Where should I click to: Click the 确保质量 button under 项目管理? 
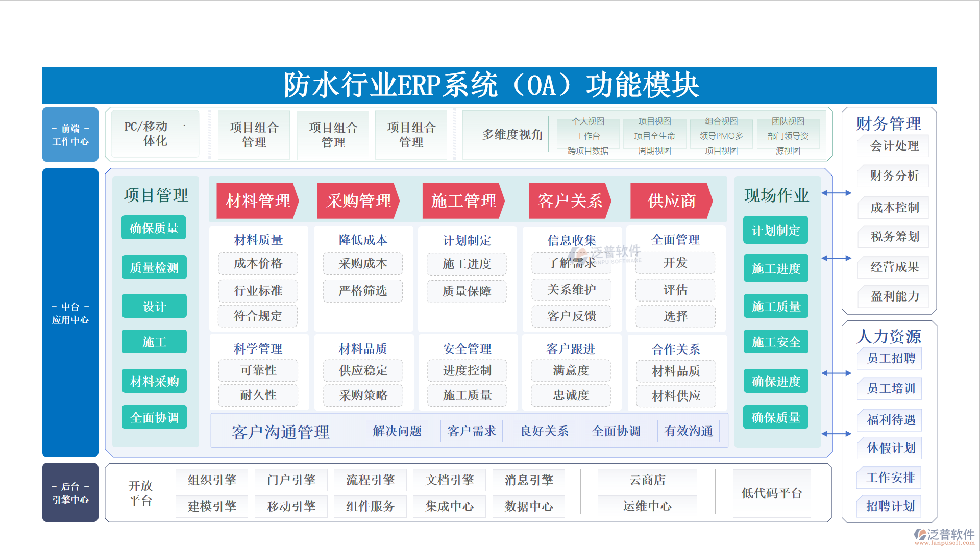pos(154,228)
